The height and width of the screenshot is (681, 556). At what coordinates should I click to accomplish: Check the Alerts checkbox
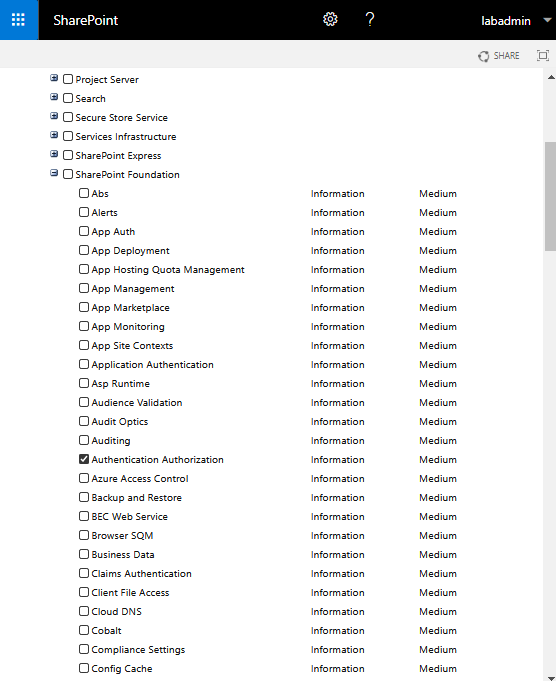click(84, 212)
